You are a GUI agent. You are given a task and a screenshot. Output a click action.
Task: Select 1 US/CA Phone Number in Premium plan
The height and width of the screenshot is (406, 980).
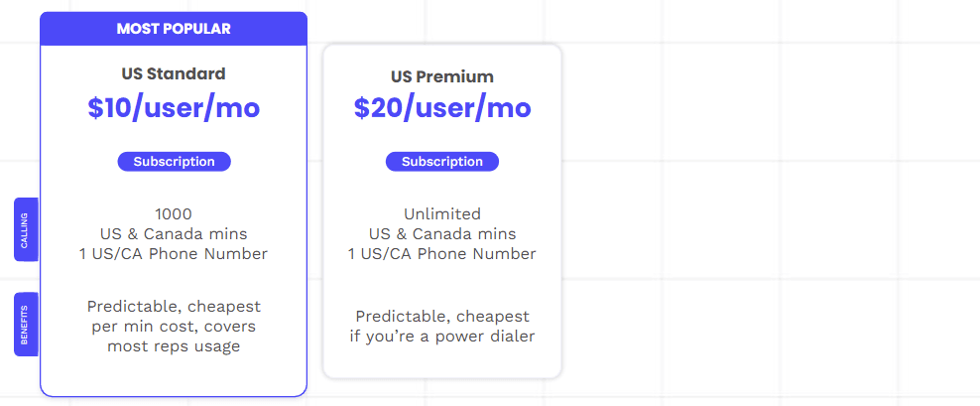click(x=442, y=253)
